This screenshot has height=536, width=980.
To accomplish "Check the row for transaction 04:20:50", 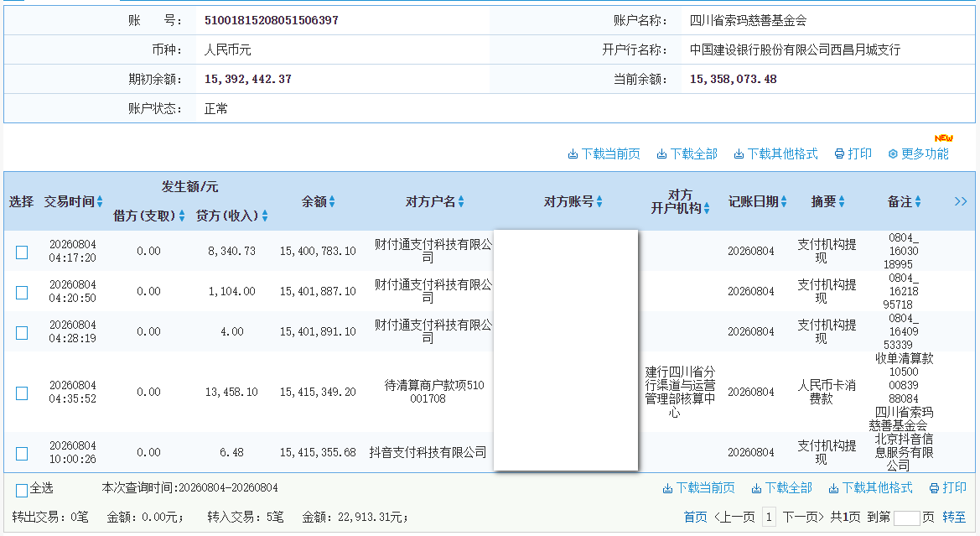I will tap(22, 292).
